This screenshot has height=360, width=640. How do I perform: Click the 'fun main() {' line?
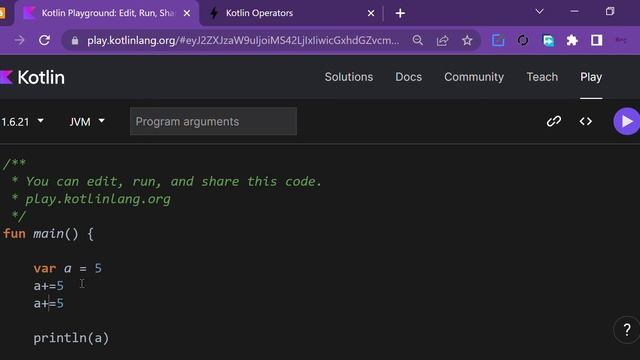click(48, 233)
